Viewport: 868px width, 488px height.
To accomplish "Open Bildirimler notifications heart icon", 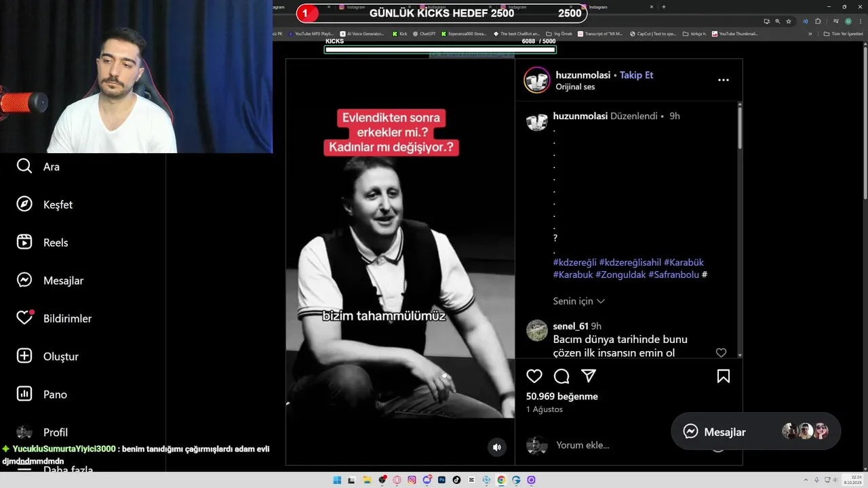I will [x=24, y=318].
